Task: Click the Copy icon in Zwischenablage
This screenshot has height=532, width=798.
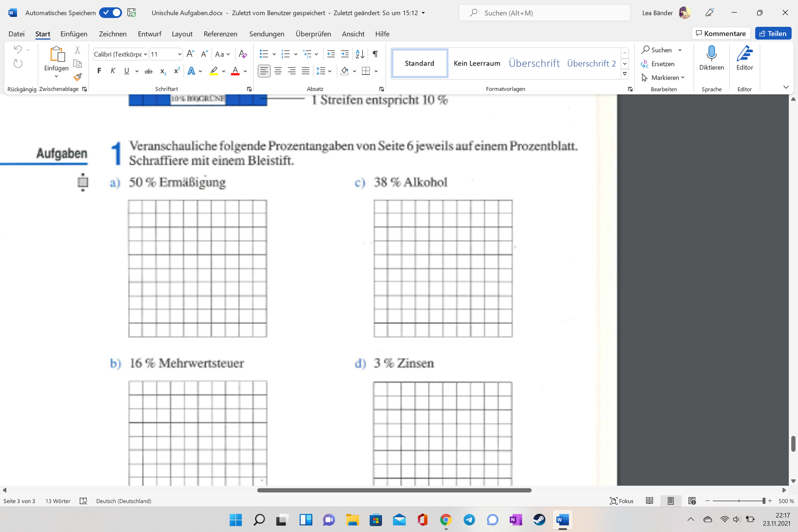Action: pos(77,63)
